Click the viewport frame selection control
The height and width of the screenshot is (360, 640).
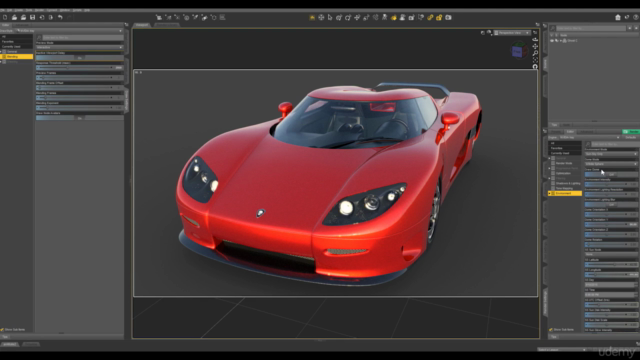(535, 60)
